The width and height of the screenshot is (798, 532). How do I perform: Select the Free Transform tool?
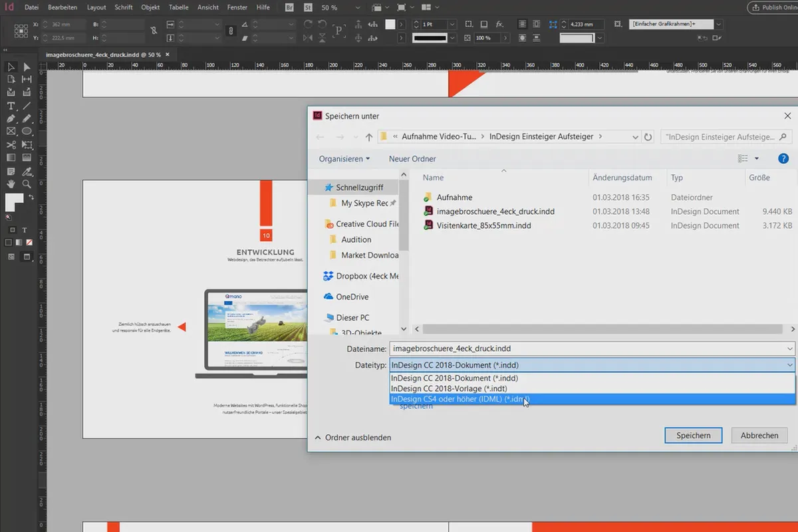pyautogui.click(x=27, y=145)
